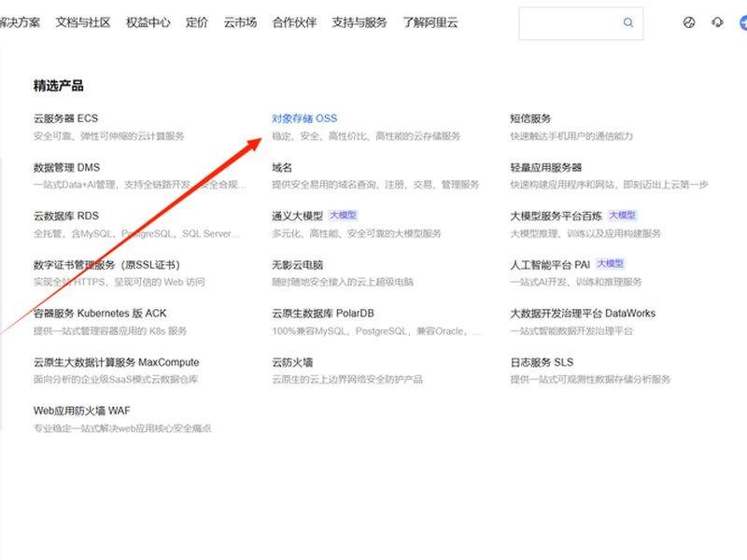Open 大数据开发治理平台 DataWorks link
The image size is (747, 560).
point(583,314)
